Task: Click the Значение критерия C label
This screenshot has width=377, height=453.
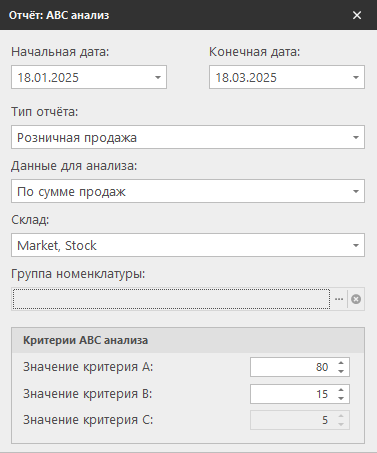Action: click(x=88, y=420)
